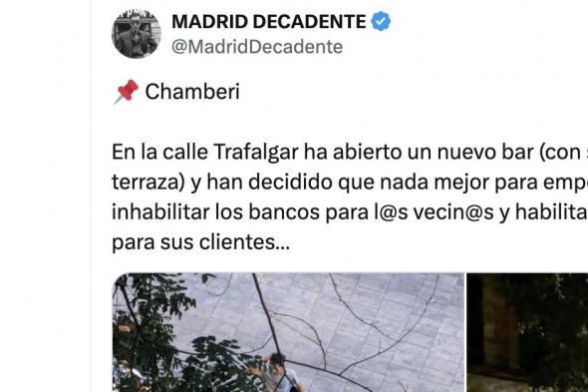Viewport: 588px width, 392px height.
Task: Click the text "l@s vecin@s"
Action: coord(435,212)
